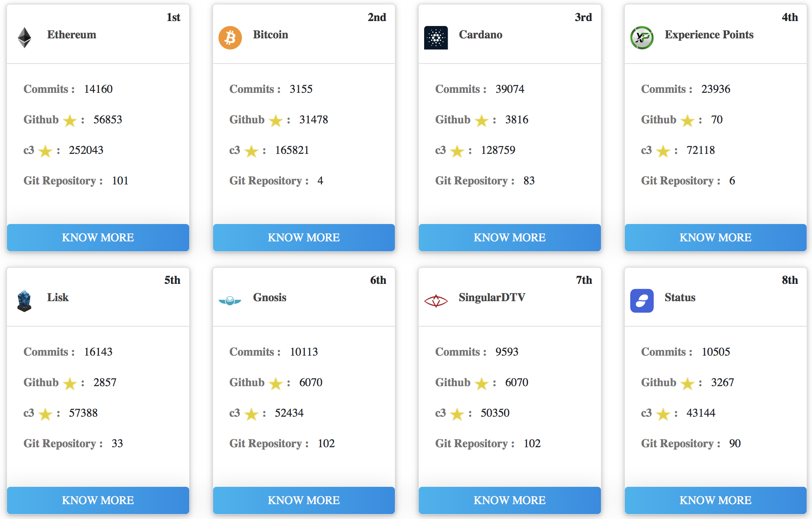Click the Github star icon in Status card

[688, 383]
